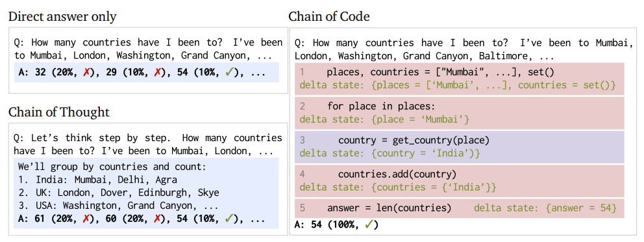644x242 pixels.
Task: Click delta state {country = 'India'} text
Action: pos(390,154)
